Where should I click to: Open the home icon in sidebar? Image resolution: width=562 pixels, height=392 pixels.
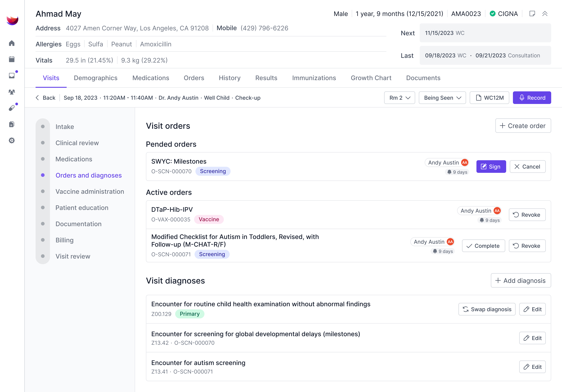click(12, 43)
